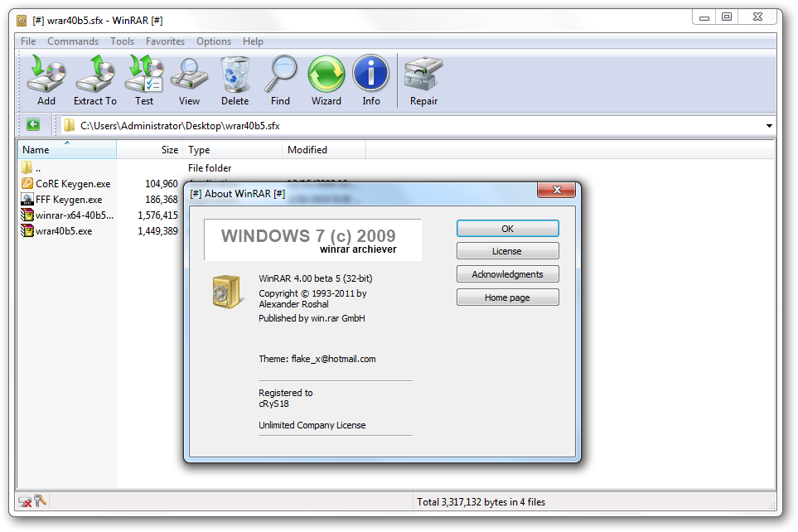This screenshot has width=798, height=532.
Task: Click the WinRAR title bar icon
Action: point(22,21)
